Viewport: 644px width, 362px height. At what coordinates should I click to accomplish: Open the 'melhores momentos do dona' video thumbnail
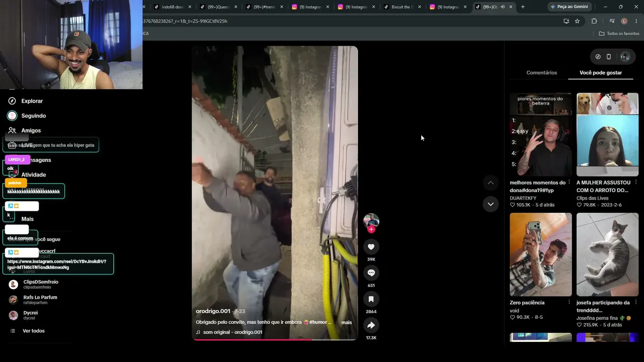pyautogui.click(x=540, y=134)
